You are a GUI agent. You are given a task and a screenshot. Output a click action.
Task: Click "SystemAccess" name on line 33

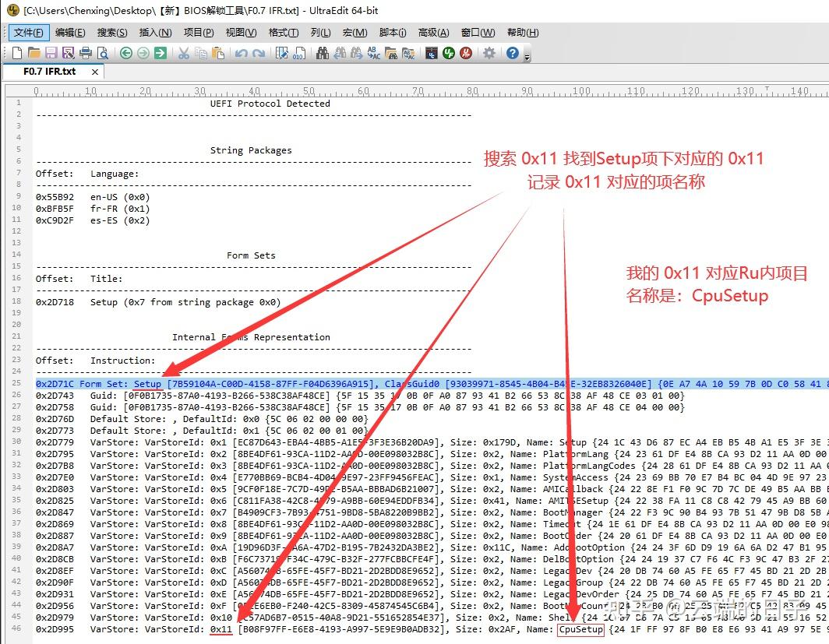coord(576,477)
